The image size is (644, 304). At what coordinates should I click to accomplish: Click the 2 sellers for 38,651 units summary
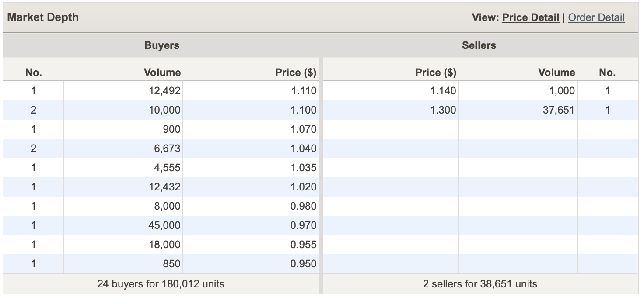tap(480, 284)
